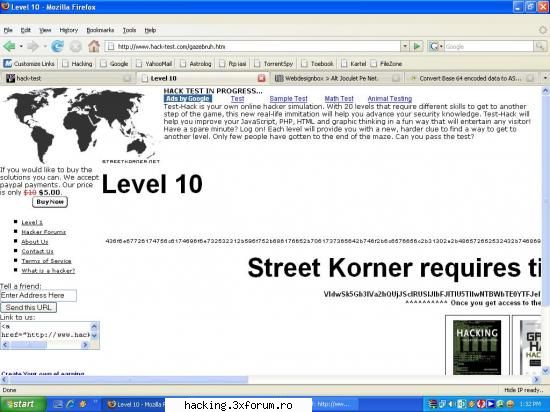Click the Forward arrow navigation button
This screenshot has height=412, width=550.
(33, 46)
